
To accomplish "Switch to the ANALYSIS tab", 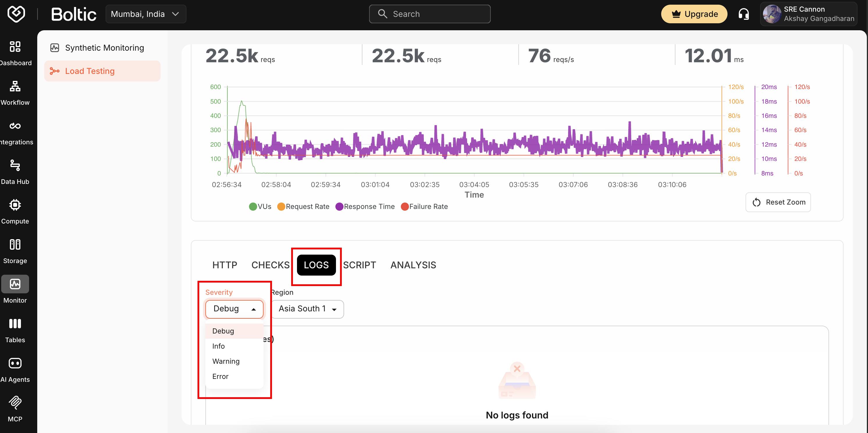I will 413,265.
